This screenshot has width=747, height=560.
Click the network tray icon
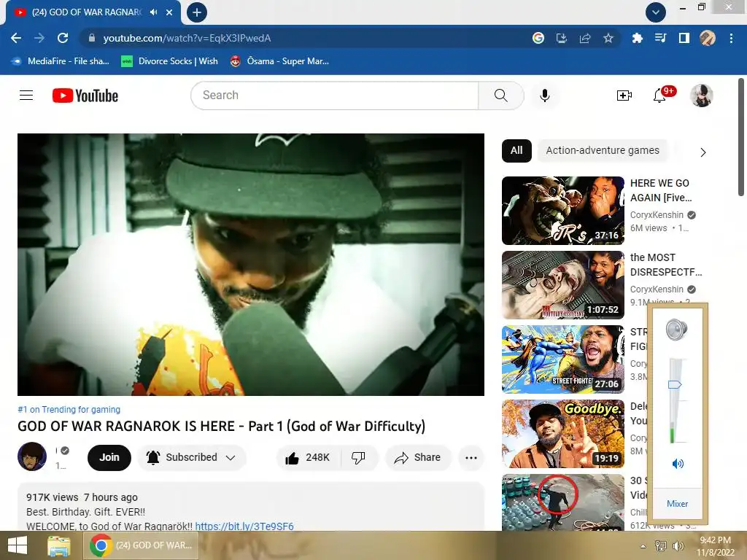660,546
